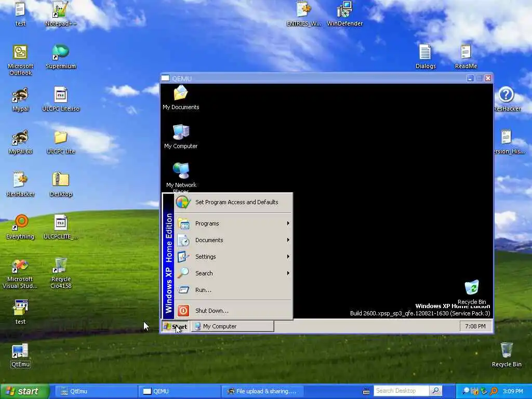Launch the QtEmu desktop shortcut

[20, 355]
